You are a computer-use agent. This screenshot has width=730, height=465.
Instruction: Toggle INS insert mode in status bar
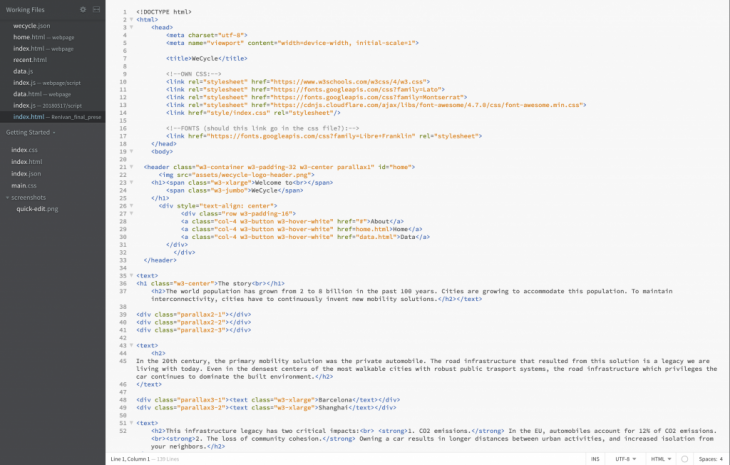pos(595,459)
